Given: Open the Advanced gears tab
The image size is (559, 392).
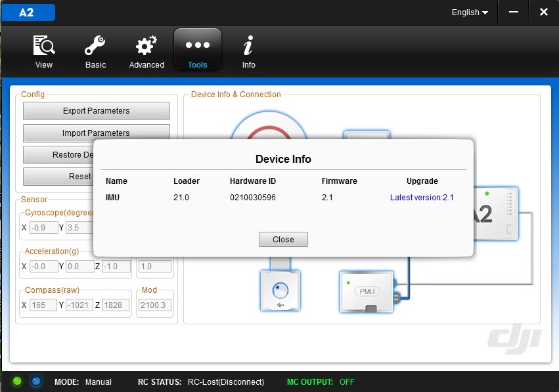Looking at the screenshot, I should (x=146, y=51).
